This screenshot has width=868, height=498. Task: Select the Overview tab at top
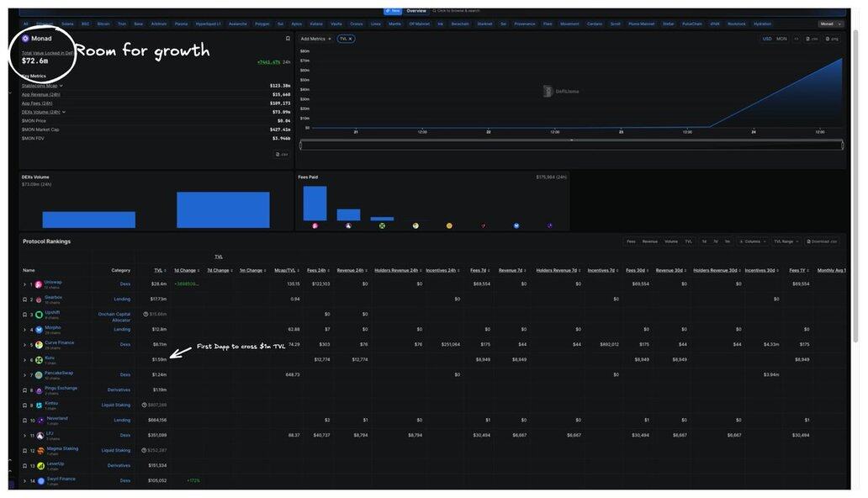[416, 11]
